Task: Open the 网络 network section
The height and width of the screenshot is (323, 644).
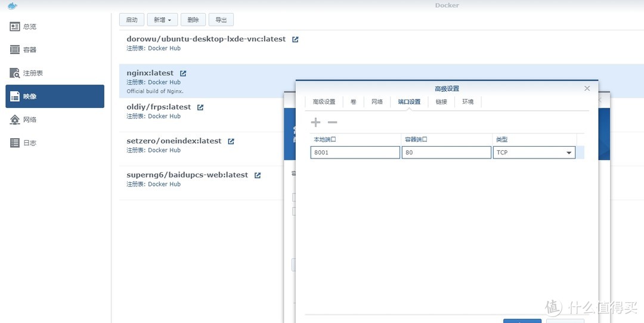Action: (x=55, y=119)
